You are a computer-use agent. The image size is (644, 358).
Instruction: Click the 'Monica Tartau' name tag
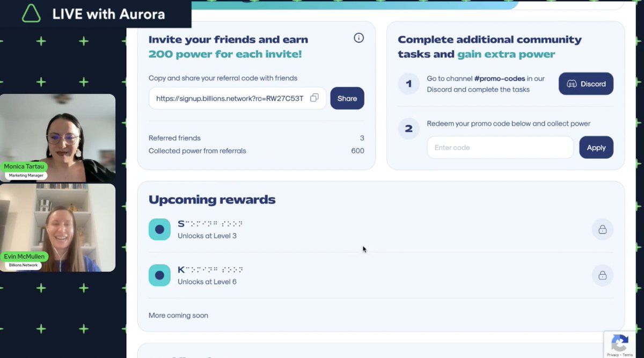pyautogui.click(x=24, y=166)
